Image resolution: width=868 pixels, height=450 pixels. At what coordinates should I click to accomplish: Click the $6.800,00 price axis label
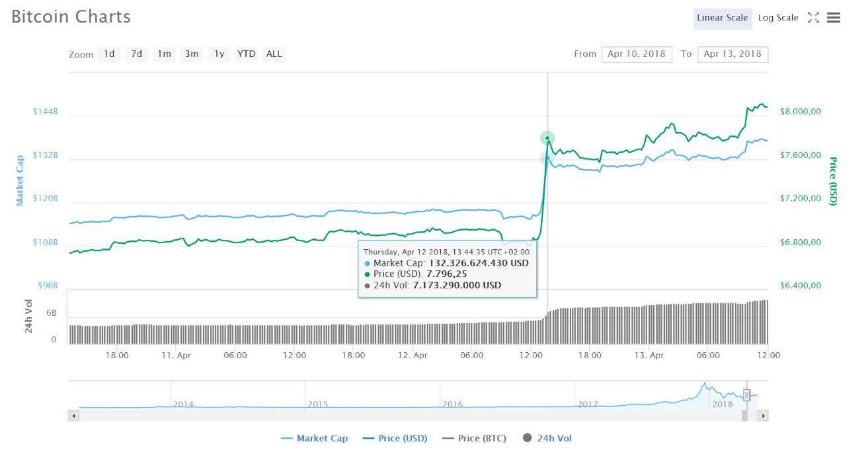click(x=799, y=243)
